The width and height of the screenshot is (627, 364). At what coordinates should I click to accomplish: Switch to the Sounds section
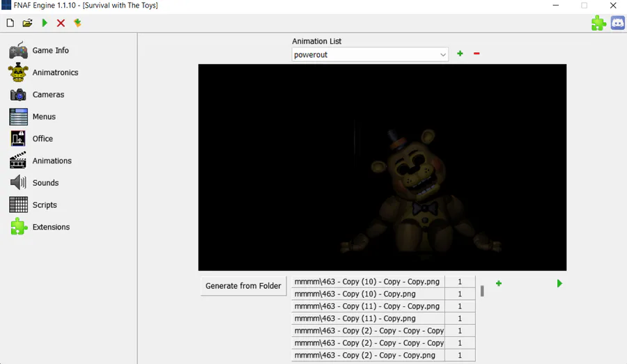coord(45,182)
